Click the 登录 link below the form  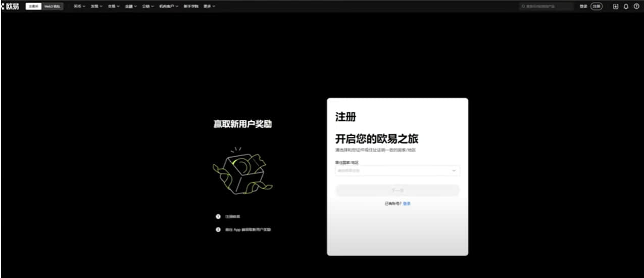[x=407, y=203]
